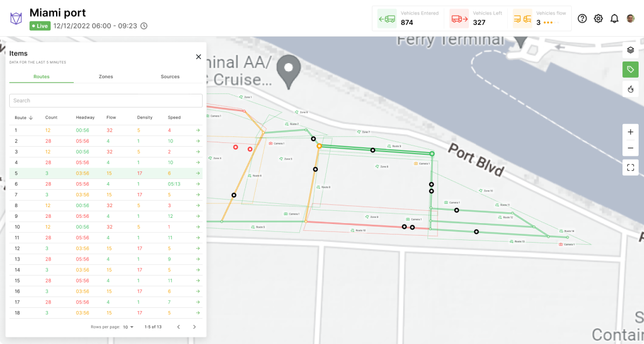This screenshot has height=344, width=644.
Task: Switch to the Sources tab
Action: pyautogui.click(x=170, y=77)
